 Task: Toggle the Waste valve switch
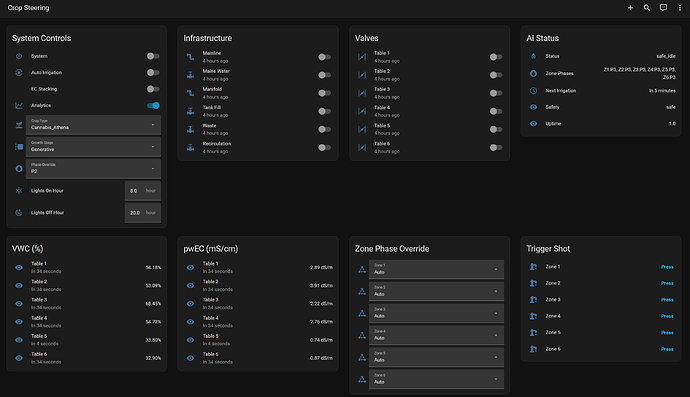[324, 129]
